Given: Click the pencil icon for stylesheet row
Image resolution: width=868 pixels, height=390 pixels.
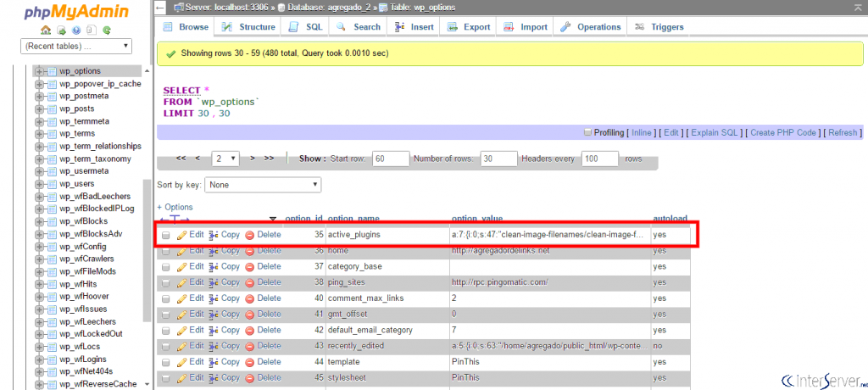Looking at the screenshot, I should (182, 378).
